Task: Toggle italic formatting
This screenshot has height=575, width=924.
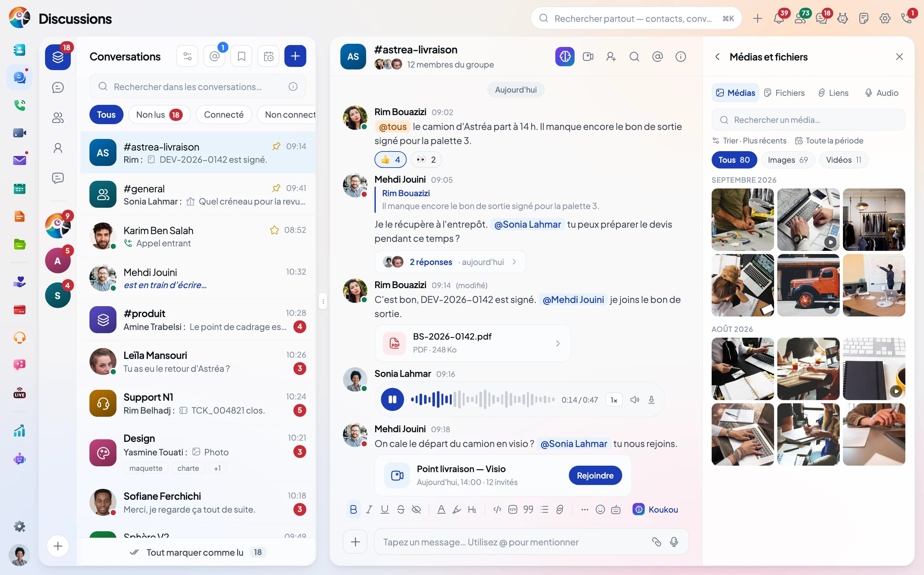Action: pyautogui.click(x=369, y=509)
